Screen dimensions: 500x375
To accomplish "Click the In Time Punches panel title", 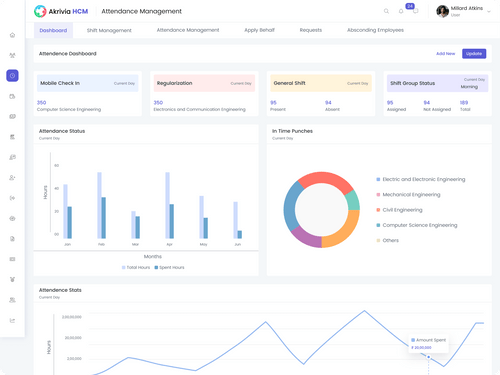I will point(292,131).
